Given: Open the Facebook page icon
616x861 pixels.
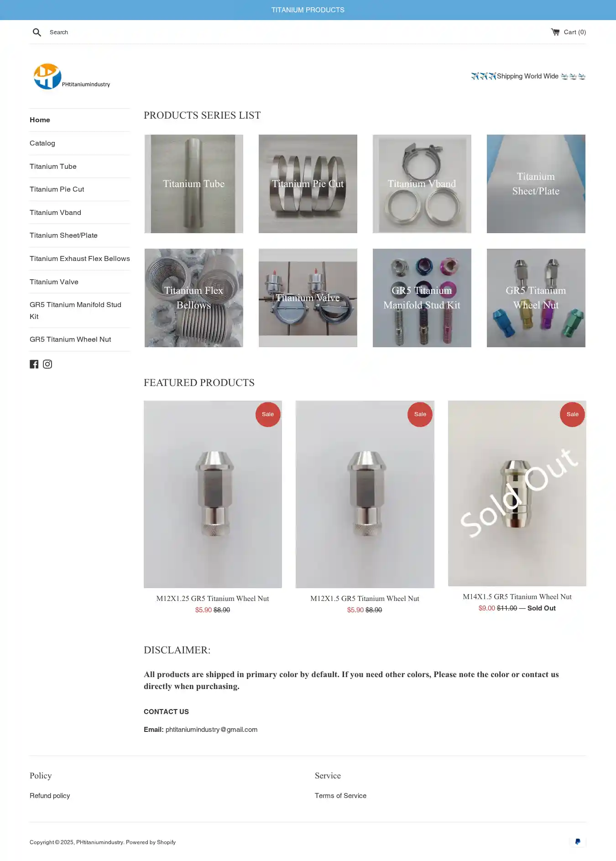Looking at the screenshot, I should coord(34,364).
